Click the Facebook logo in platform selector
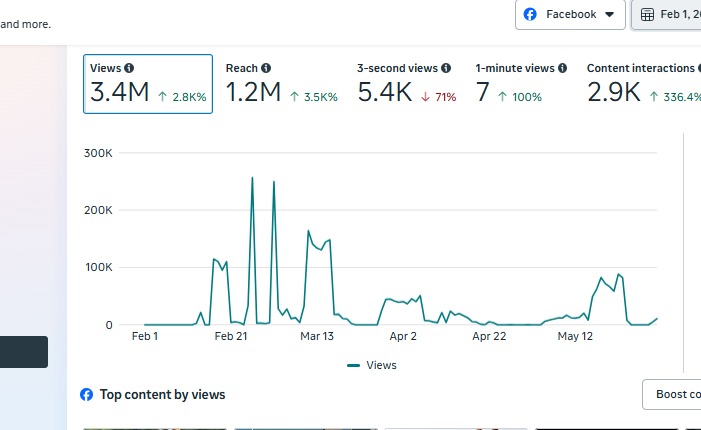 (x=531, y=15)
